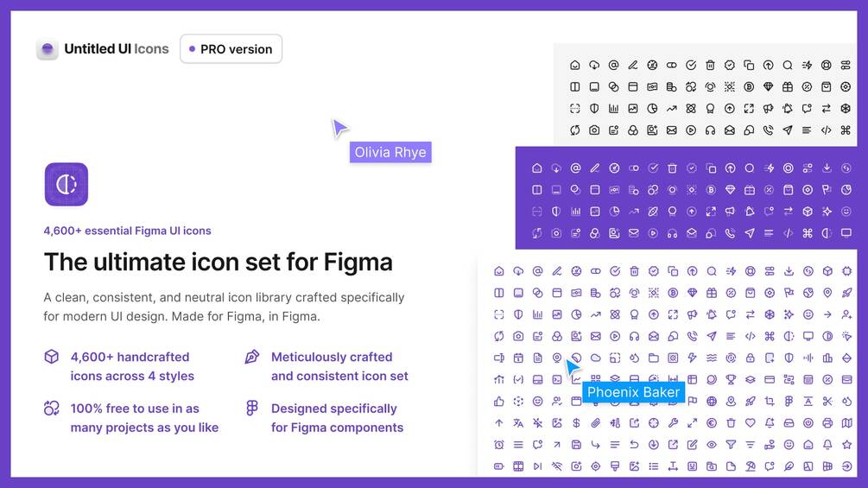Choose the diamond icon in the purple panel
868x488 pixels.
pyautogui.click(x=731, y=190)
